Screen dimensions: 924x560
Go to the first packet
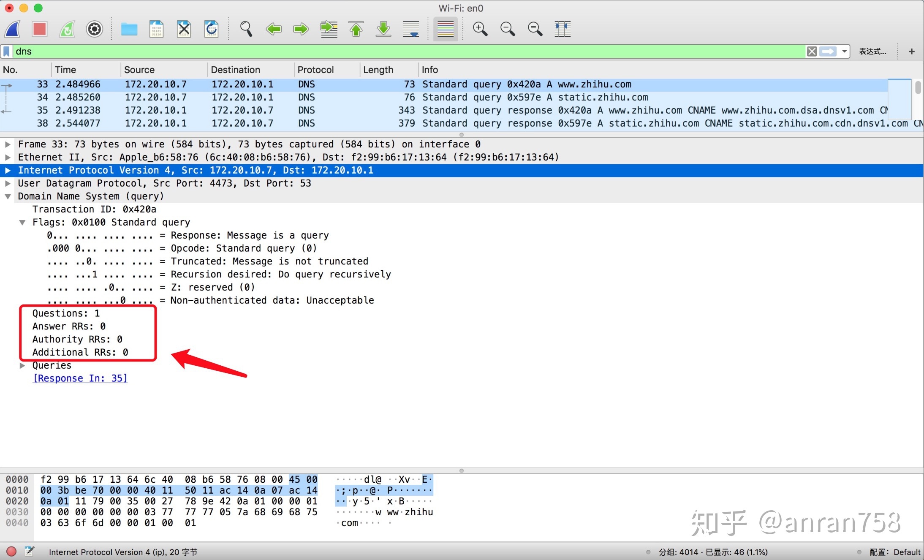tap(356, 29)
